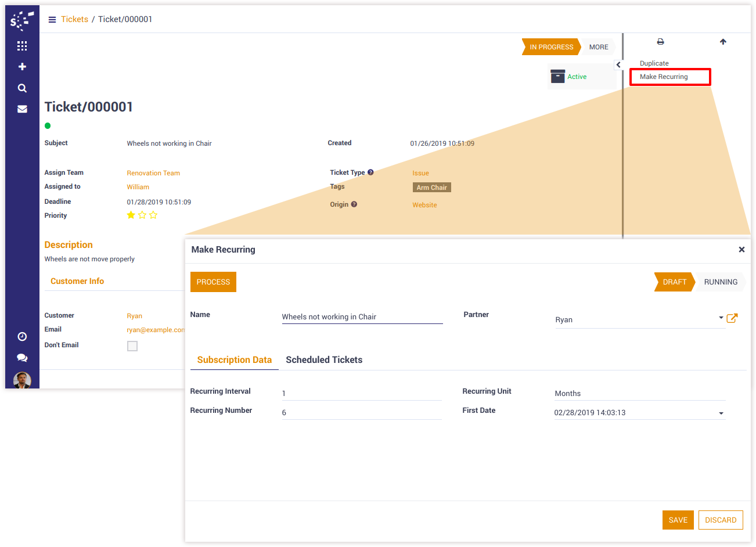Open Partner external link icon
This screenshot has width=756, height=547.
[732, 318]
